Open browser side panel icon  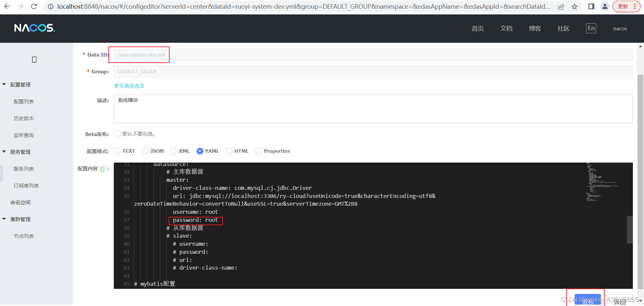click(x=591, y=6)
